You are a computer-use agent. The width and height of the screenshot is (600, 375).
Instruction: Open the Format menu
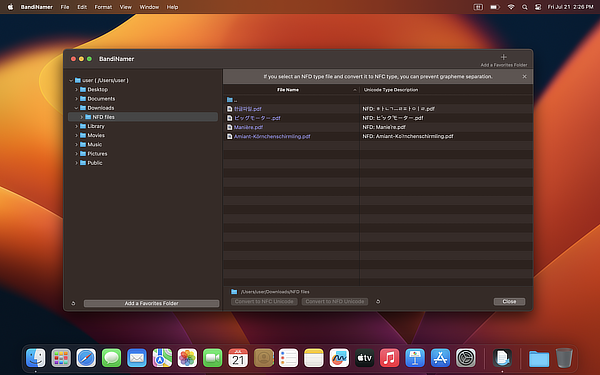tap(103, 7)
